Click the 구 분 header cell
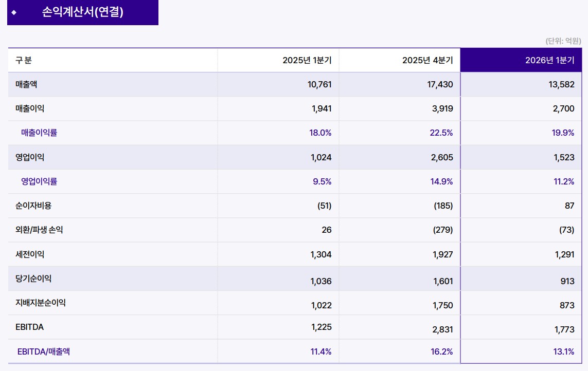Viewport: 588px width, 371px height. click(x=24, y=60)
